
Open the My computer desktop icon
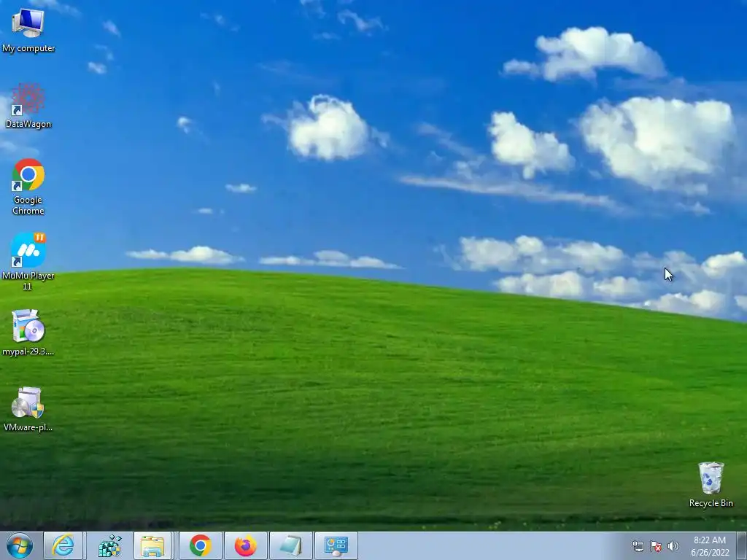(x=28, y=31)
